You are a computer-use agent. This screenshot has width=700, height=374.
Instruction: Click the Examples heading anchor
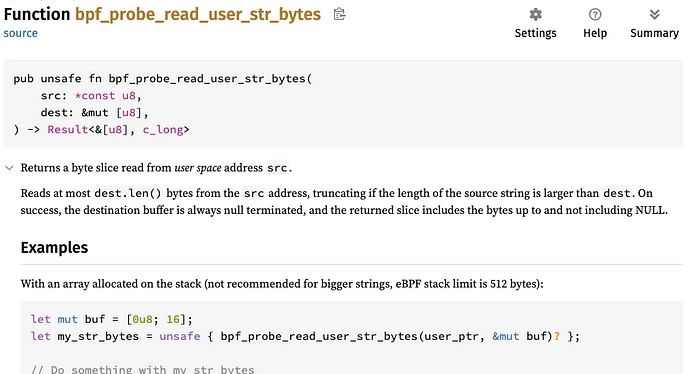point(54,248)
